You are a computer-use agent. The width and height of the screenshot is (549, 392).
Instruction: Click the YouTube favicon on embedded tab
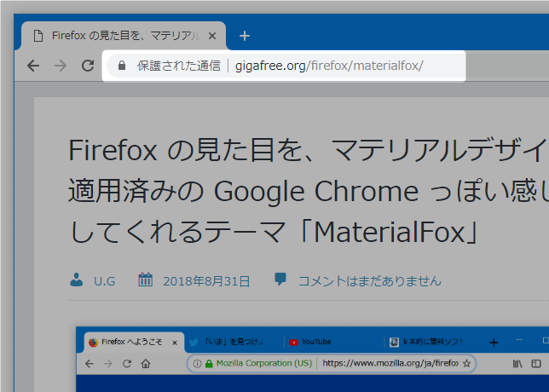293,343
